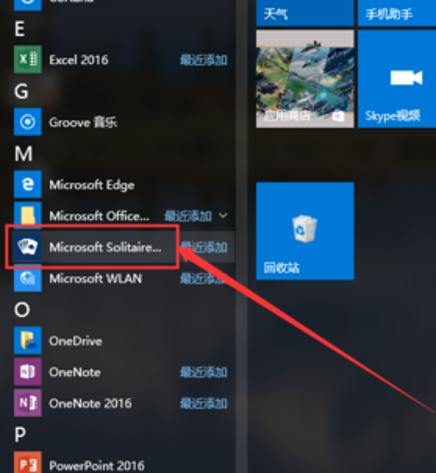Viewport: 436px width, 473px height.
Task: Jump to apps via letter M header
Action: (x=23, y=154)
